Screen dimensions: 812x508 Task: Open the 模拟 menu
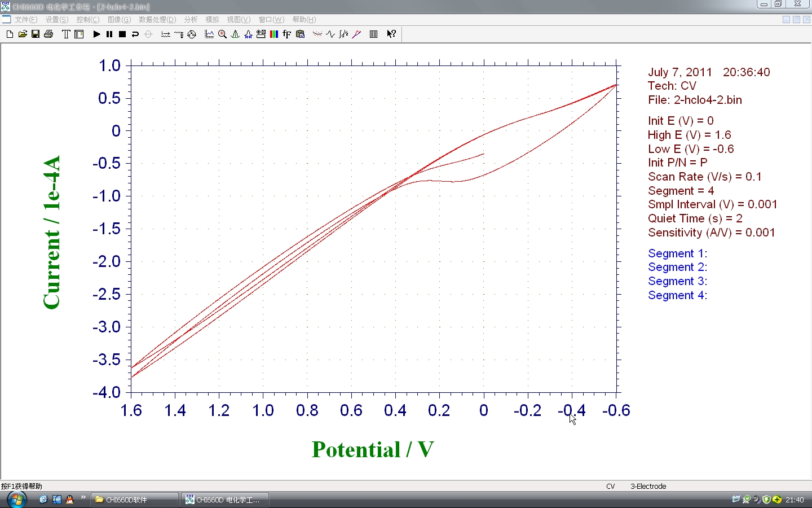[x=212, y=20]
